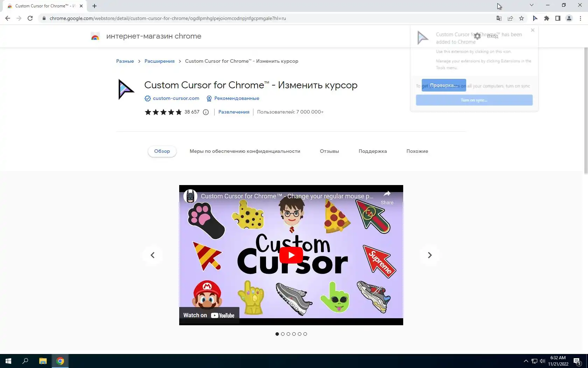Go forward in browser history
This screenshot has width=588, height=368.
coord(19,18)
